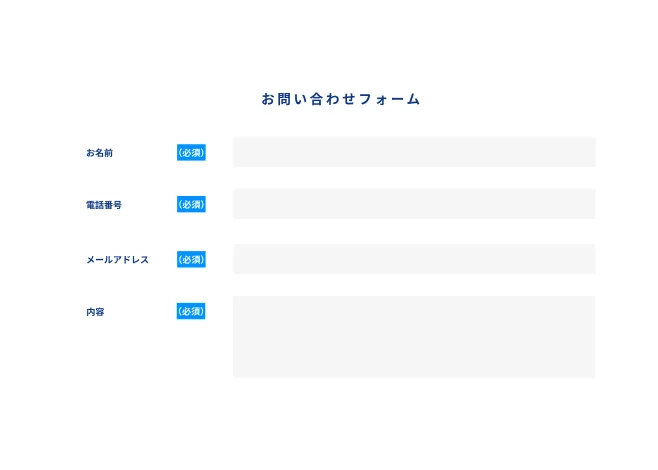Click the 必須 badge beside 電話番号

(x=191, y=205)
